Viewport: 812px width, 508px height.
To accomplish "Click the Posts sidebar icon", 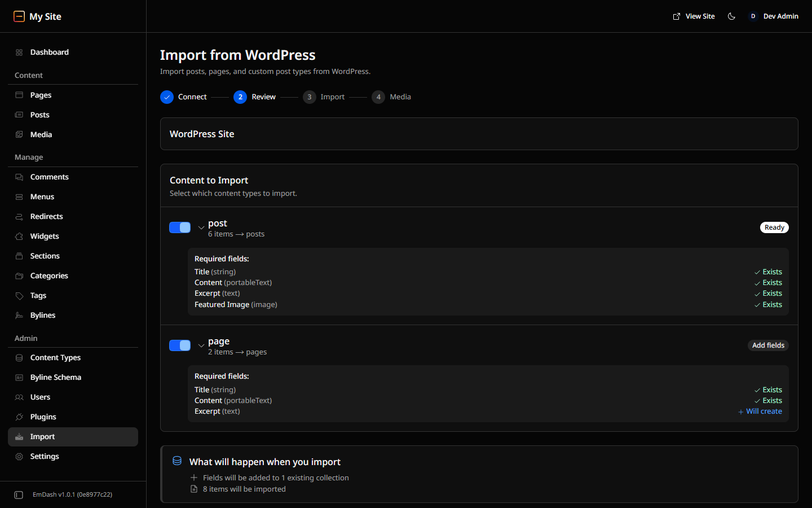I will (x=19, y=115).
